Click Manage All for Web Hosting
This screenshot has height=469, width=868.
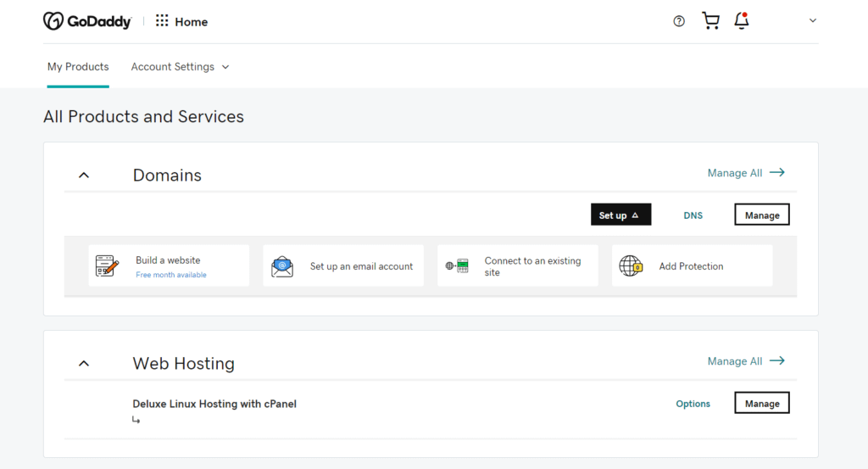coord(746,361)
